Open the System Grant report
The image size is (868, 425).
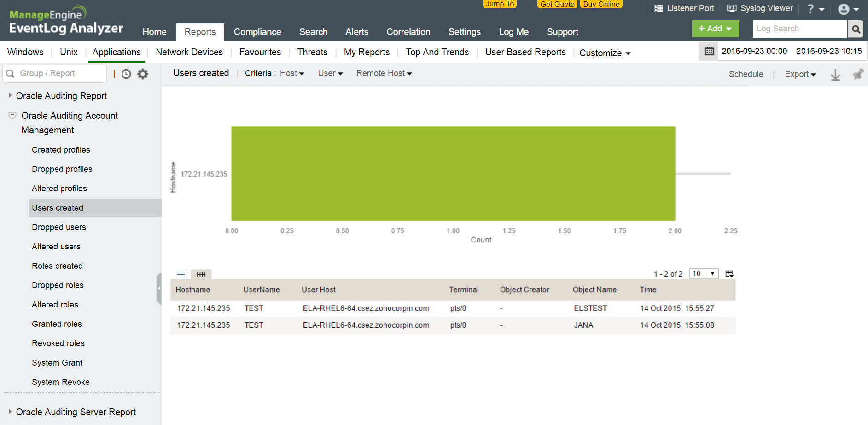(57, 363)
